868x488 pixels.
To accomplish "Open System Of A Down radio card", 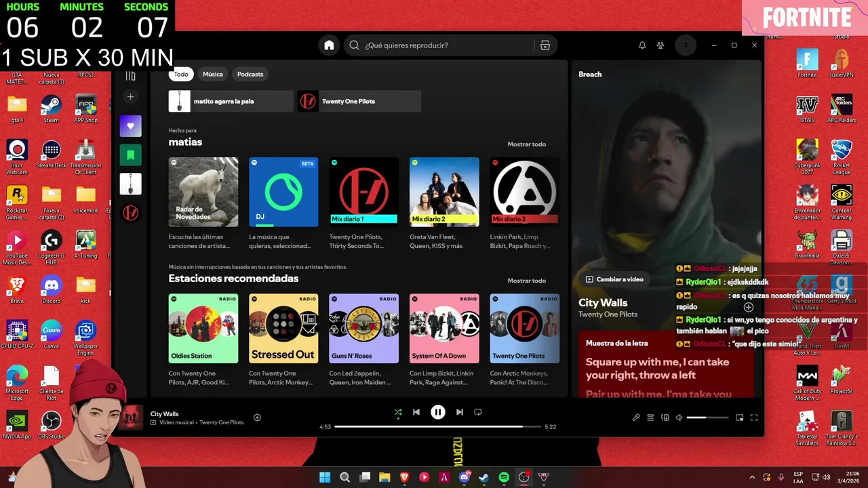I will point(444,340).
